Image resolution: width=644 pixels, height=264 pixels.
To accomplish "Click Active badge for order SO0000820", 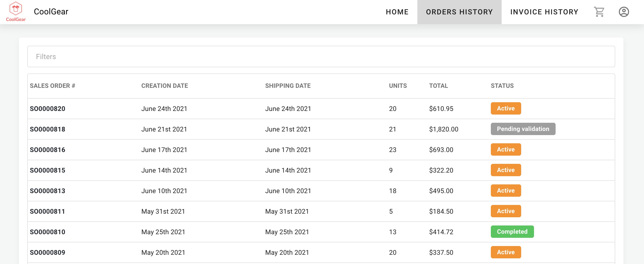I will click(506, 108).
